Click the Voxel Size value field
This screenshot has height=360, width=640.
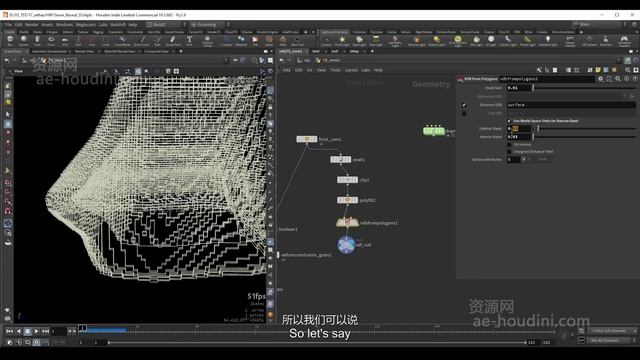(519, 88)
